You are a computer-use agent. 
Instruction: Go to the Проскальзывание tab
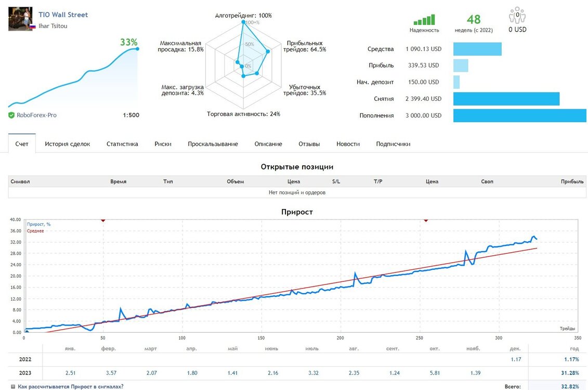pyautogui.click(x=213, y=144)
